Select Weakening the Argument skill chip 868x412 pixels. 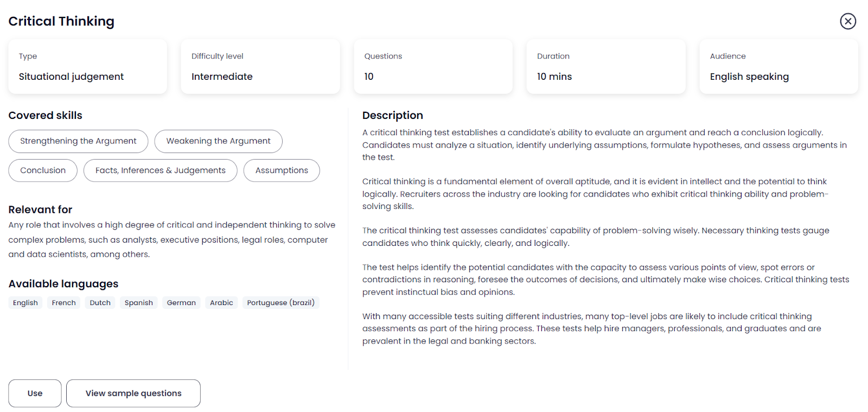[218, 141]
